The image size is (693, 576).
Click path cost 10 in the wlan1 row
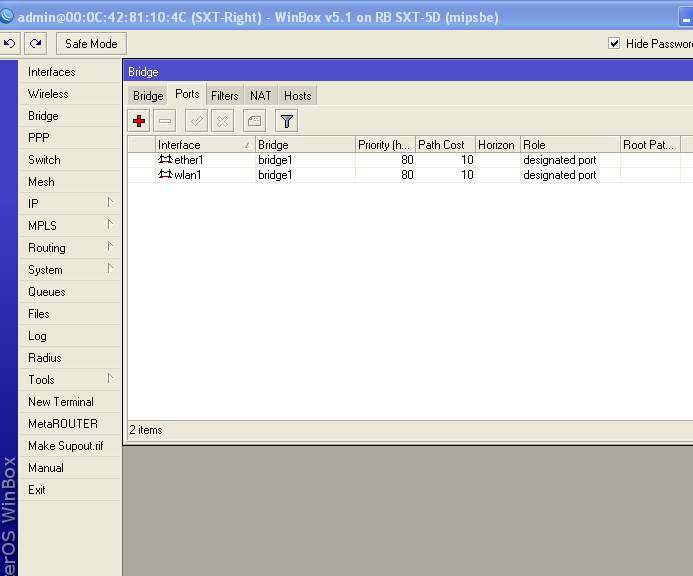(467, 175)
